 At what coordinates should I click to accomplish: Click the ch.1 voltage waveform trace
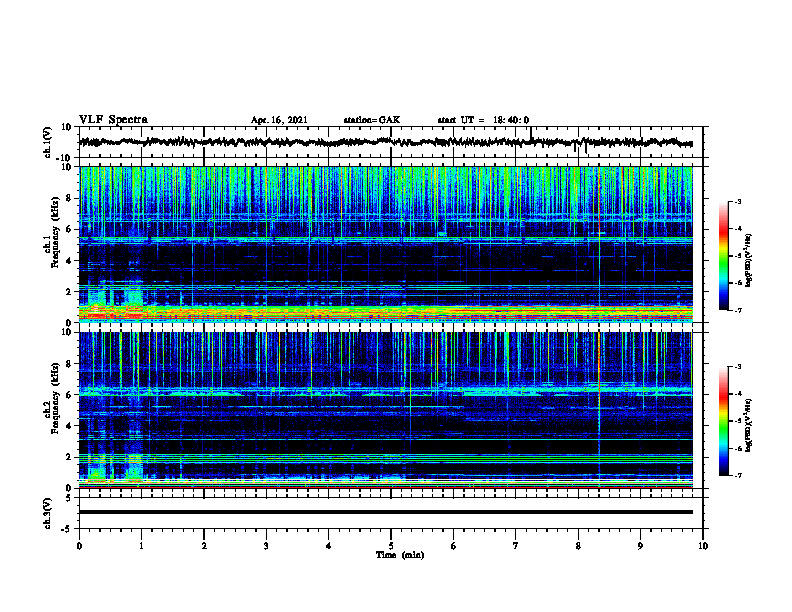(385, 142)
